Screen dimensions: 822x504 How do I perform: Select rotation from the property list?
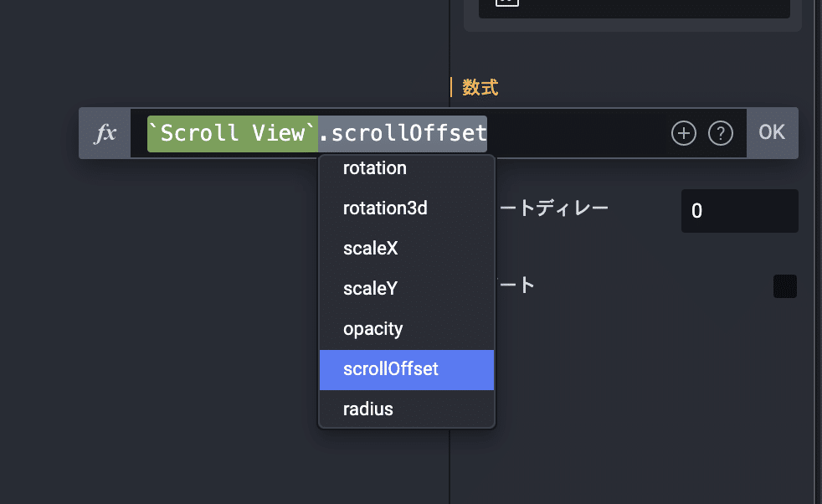375,168
